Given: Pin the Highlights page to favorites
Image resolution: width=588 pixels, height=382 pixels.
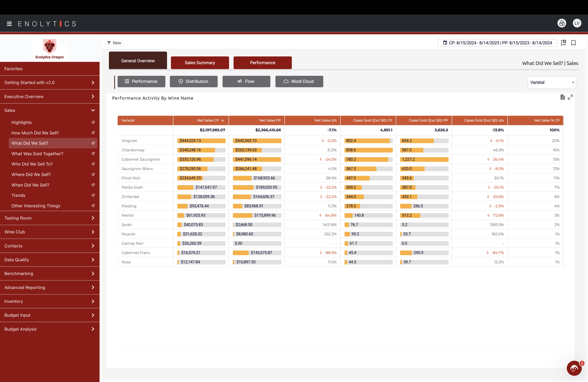Looking at the screenshot, I should [93, 122].
